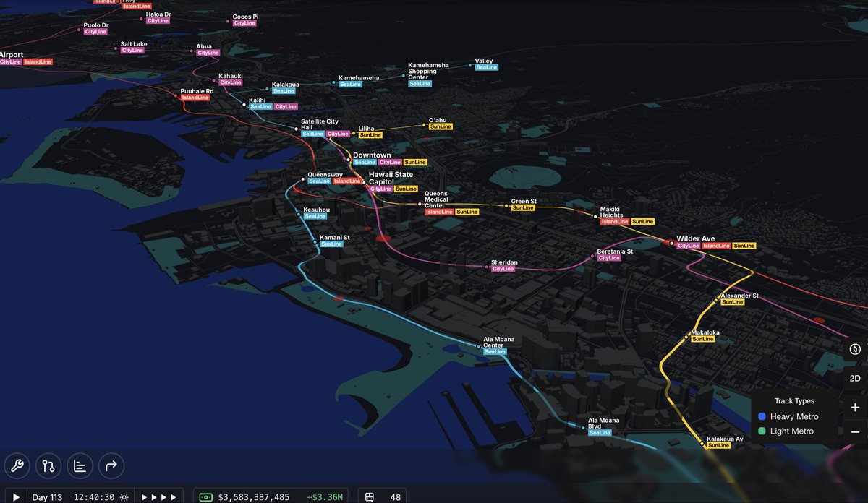Click CityLine tag beside Haloa Dr
The width and height of the screenshot is (868, 503).
158,21
